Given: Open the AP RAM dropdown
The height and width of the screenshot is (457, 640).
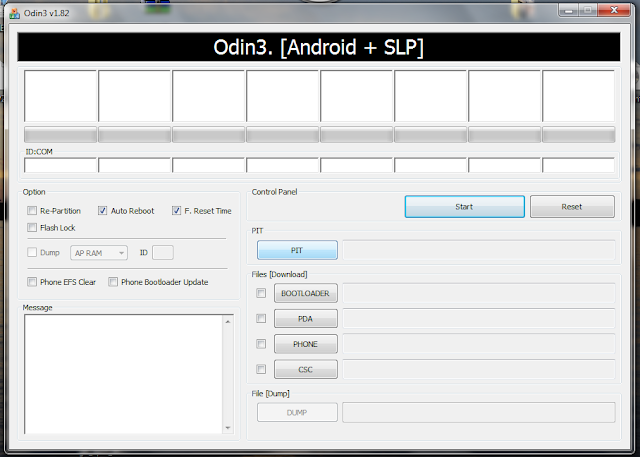Looking at the screenshot, I should [99, 253].
